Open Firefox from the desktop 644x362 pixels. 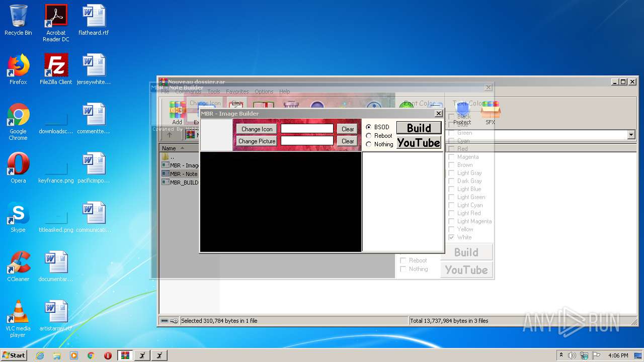pyautogui.click(x=18, y=69)
